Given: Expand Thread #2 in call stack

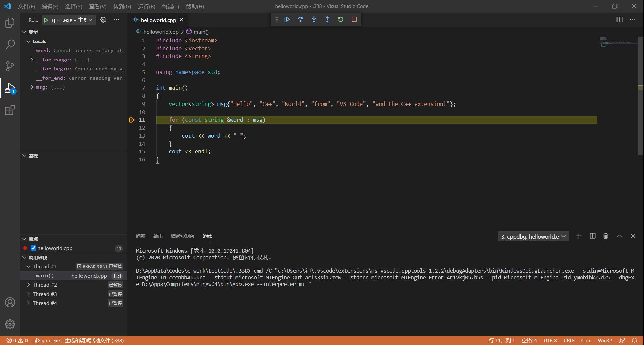Looking at the screenshot, I should click(28, 285).
